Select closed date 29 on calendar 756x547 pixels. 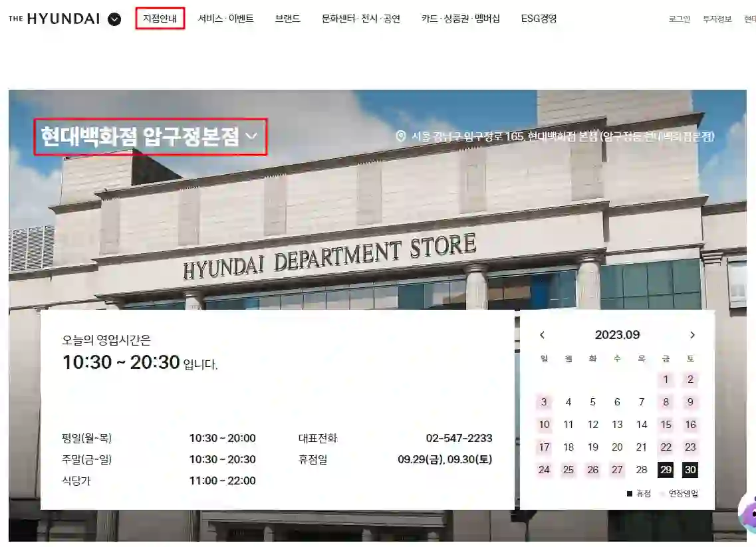(x=666, y=470)
